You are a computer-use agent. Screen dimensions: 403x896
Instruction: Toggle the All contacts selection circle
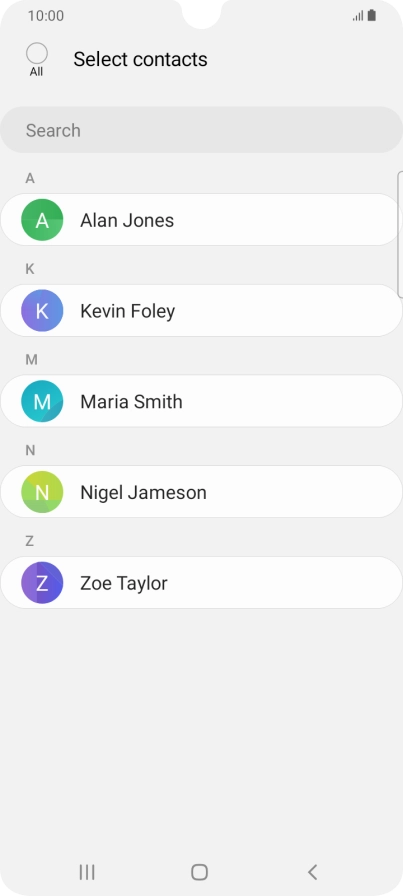point(37,54)
